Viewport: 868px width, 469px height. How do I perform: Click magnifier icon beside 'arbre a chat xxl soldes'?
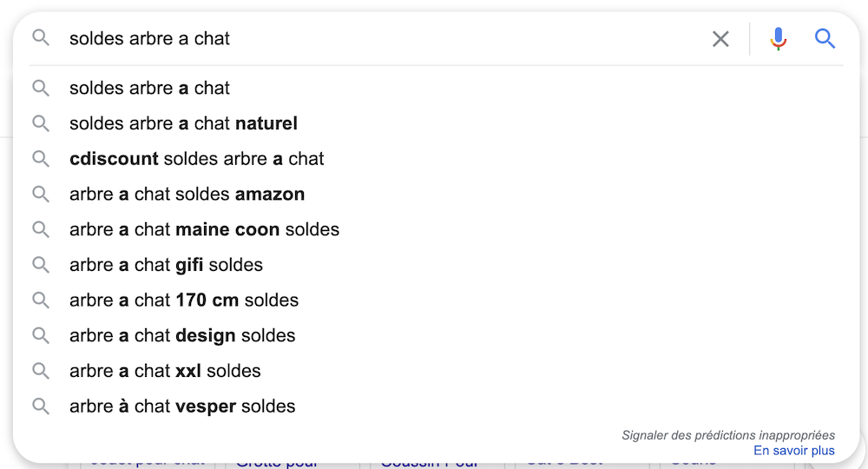(x=41, y=371)
